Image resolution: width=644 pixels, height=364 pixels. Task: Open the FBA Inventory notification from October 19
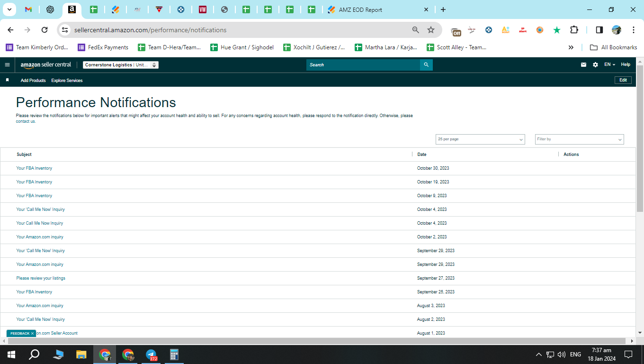coord(34,182)
